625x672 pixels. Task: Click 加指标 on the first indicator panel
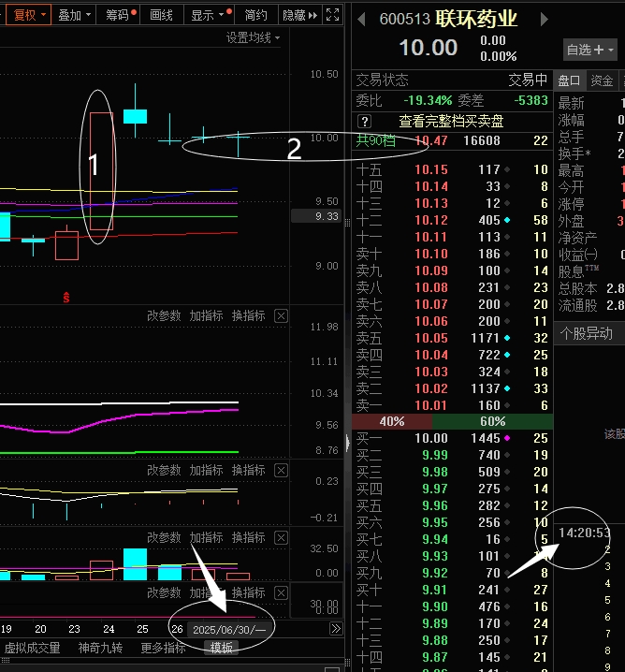click(x=207, y=315)
